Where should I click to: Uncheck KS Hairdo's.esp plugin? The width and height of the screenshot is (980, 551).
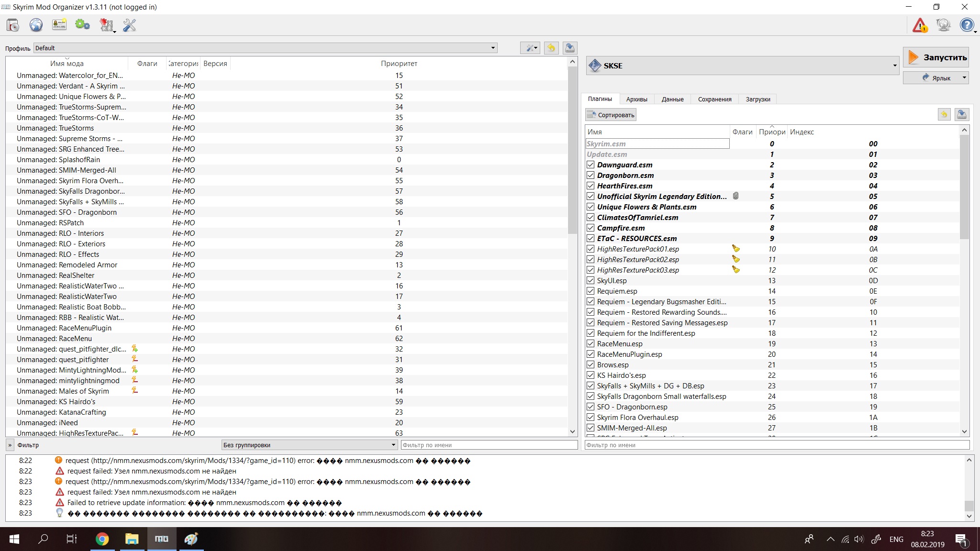[x=590, y=375]
